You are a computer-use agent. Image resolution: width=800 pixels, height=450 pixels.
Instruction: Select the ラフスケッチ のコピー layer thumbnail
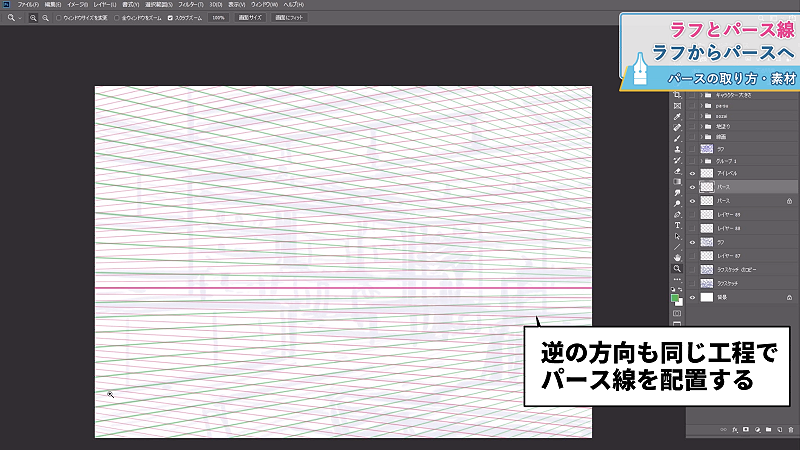click(x=707, y=270)
